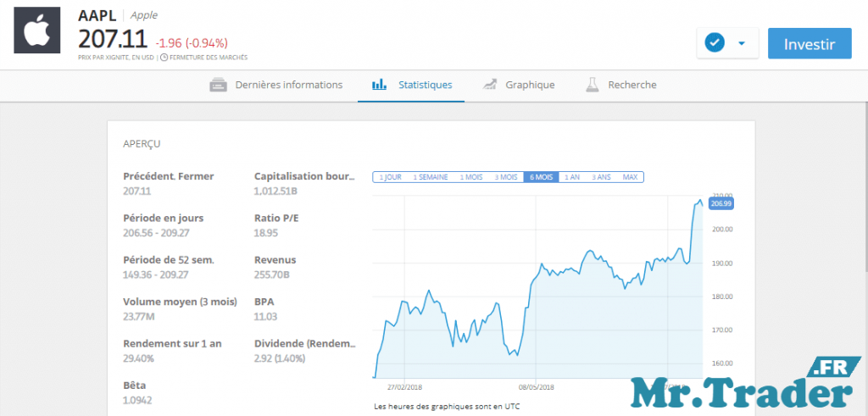Click the 206.56 - 209.27 daily range value
868x416 pixels.
pos(156,233)
